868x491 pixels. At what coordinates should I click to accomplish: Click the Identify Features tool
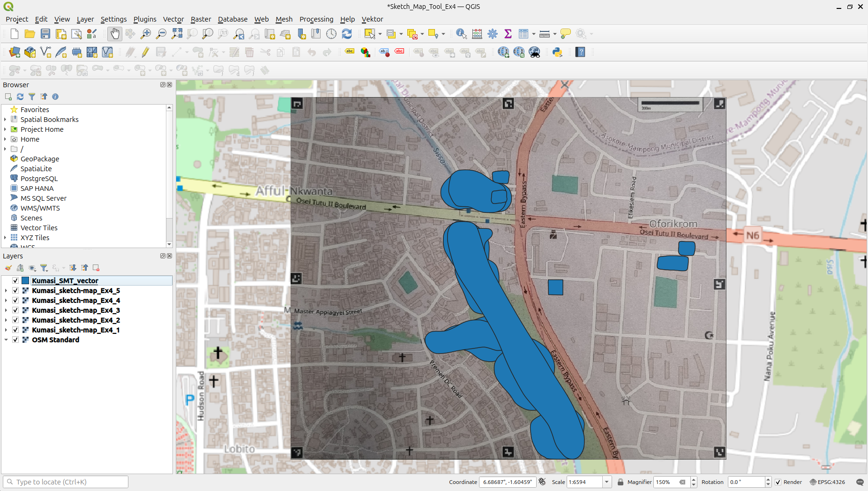461,34
